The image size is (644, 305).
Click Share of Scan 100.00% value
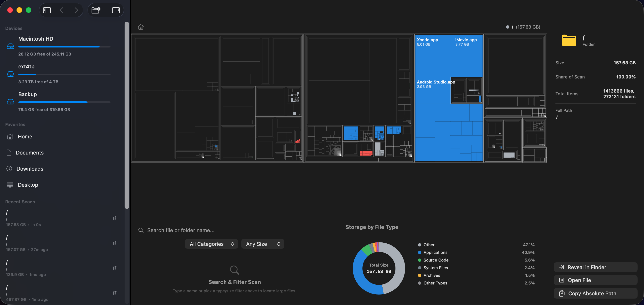click(626, 77)
